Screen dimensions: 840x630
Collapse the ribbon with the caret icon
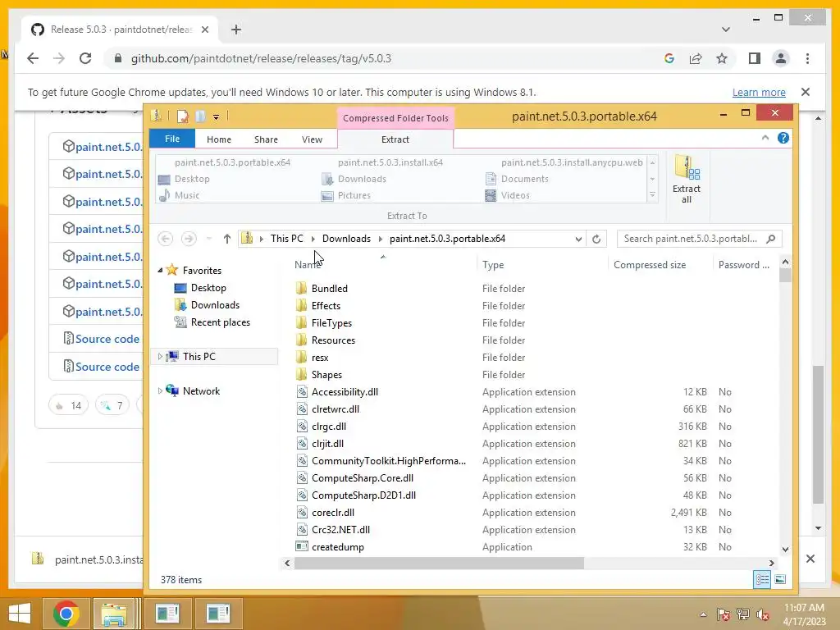click(x=765, y=138)
